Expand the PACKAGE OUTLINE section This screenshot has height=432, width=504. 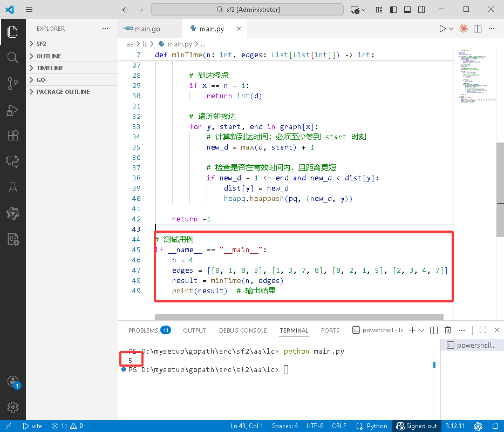coord(72,92)
